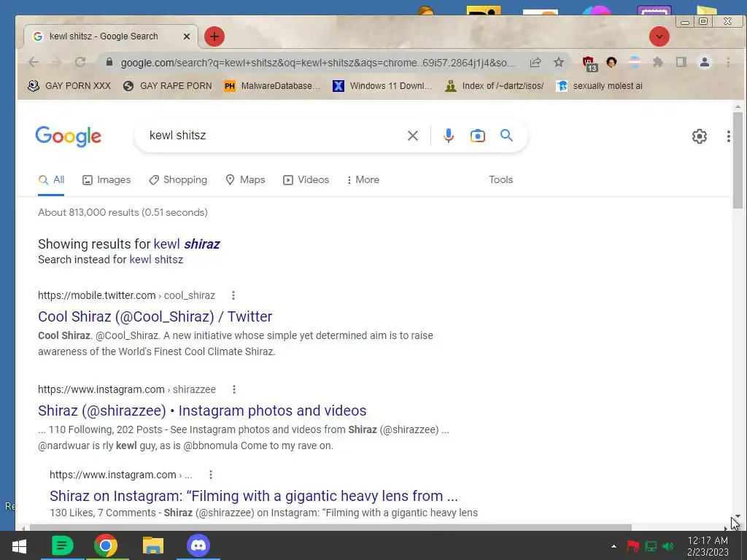Open options dots beside instagram.com › shirazzee
The height and width of the screenshot is (560, 747).
(x=234, y=389)
